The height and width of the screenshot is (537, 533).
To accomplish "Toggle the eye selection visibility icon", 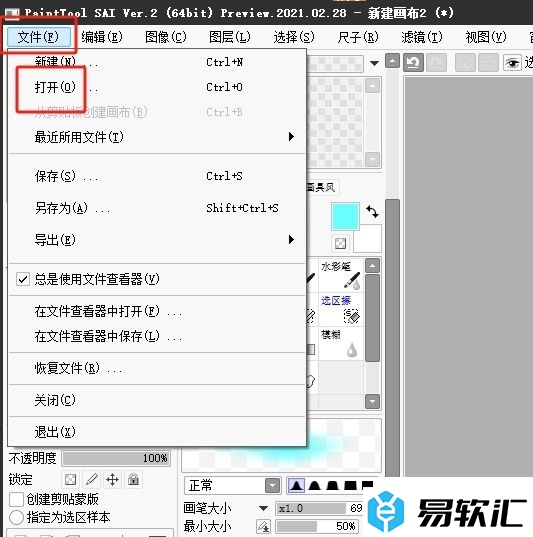I will (512, 63).
